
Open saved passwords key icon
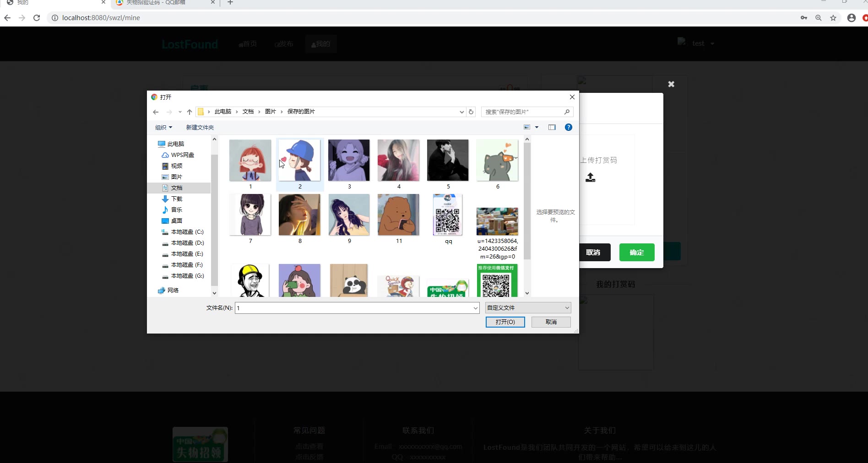pos(804,18)
